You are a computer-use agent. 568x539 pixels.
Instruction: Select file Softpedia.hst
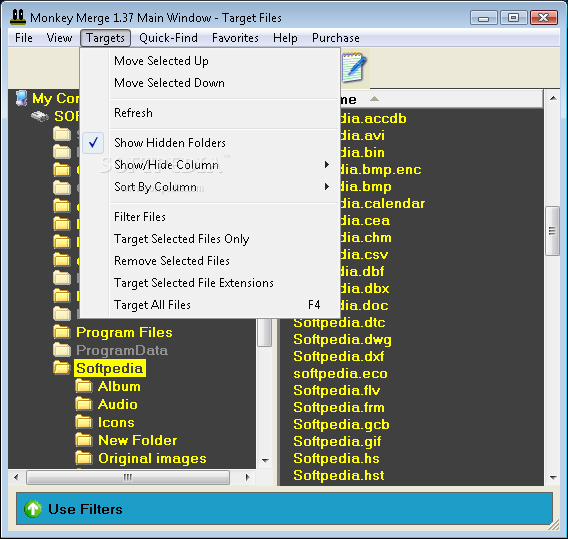coord(339,476)
